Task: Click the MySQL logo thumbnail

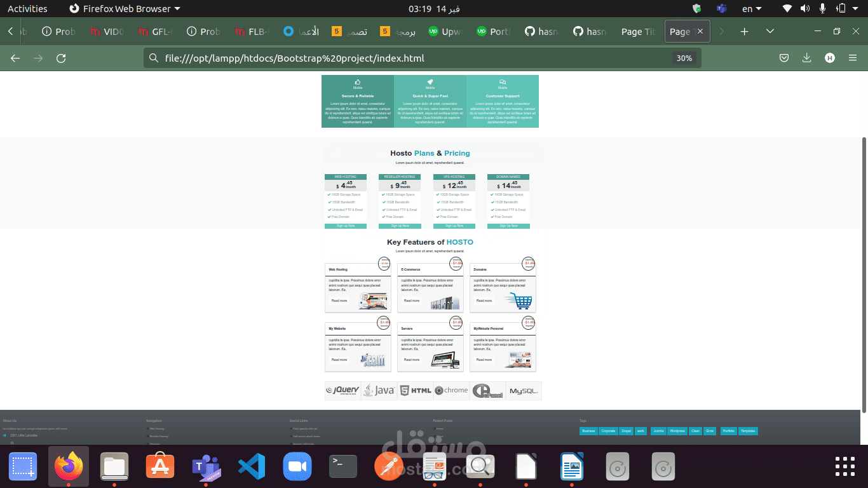Action: pos(524,391)
